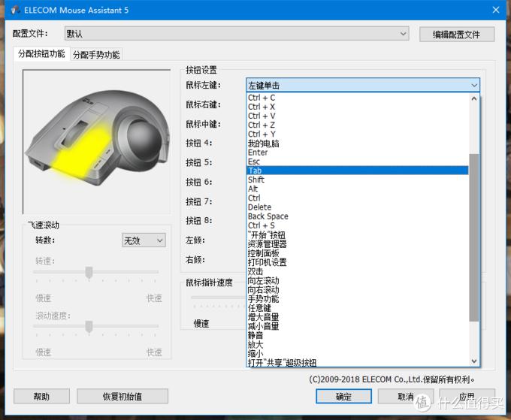
Task: Choose 双击 option
Action: pyautogui.click(x=358, y=271)
